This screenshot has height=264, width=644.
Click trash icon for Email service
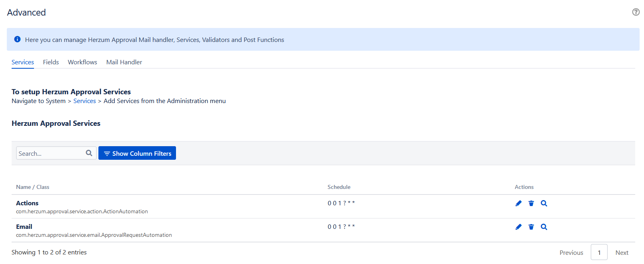point(531,227)
